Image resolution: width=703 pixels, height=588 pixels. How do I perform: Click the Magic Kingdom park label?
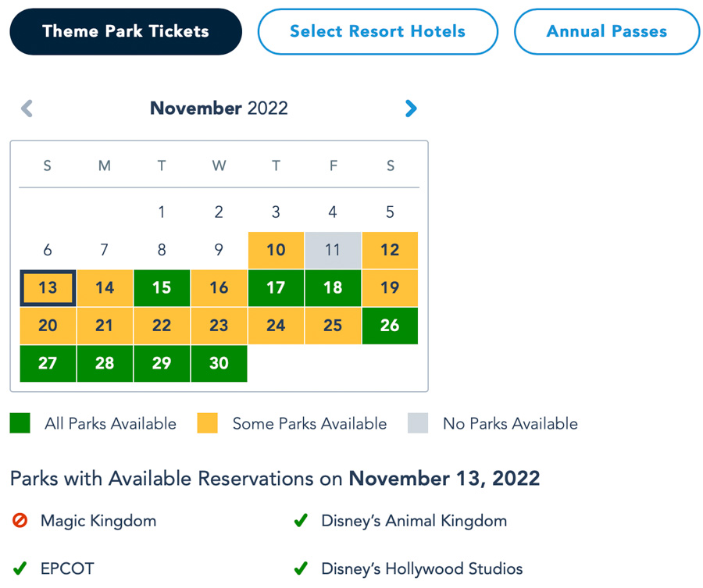[98, 521]
